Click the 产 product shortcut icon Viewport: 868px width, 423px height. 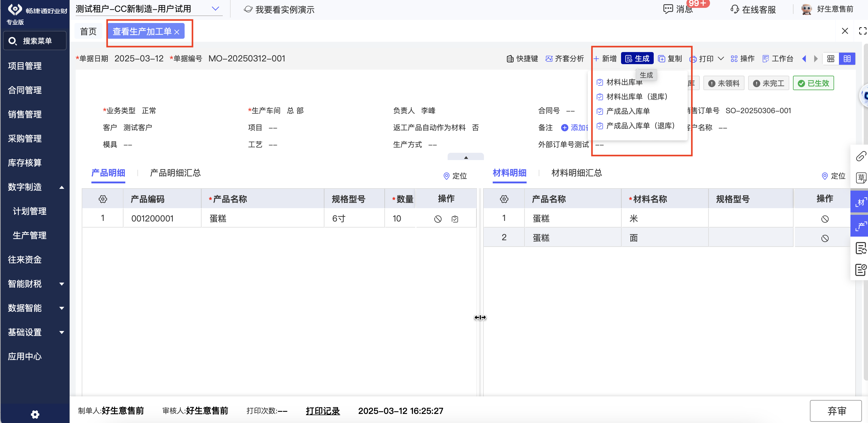point(860,226)
